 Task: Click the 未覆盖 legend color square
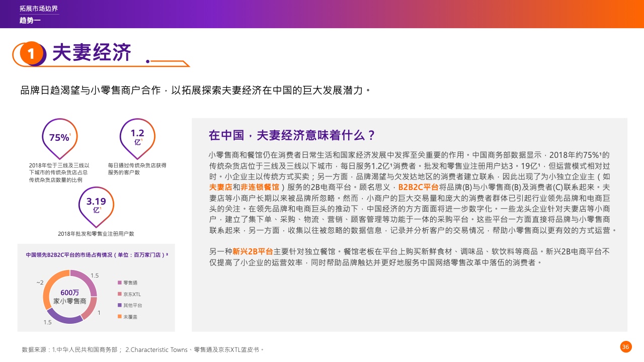click(119, 317)
